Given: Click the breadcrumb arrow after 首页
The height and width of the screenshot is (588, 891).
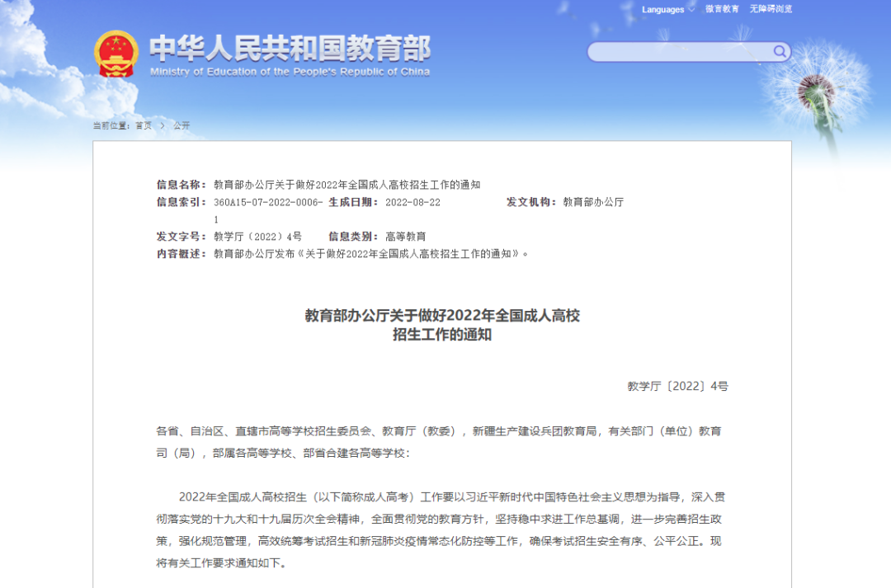Looking at the screenshot, I should [x=161, y=125].
